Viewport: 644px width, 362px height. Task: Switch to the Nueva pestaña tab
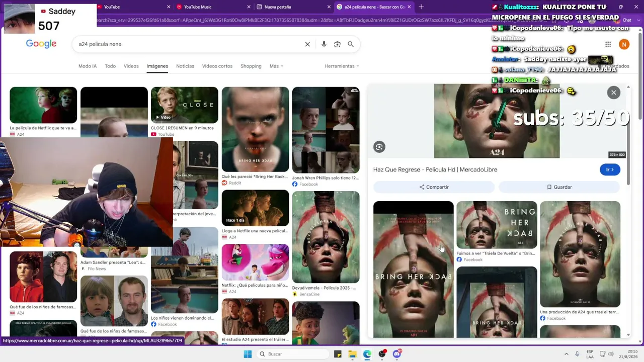(x=293, y=7)
